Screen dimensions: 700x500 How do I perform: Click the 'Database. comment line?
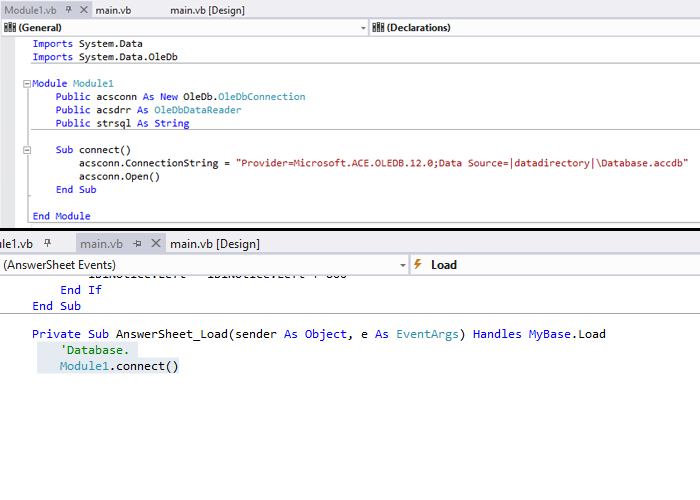[x=94, y=350]
